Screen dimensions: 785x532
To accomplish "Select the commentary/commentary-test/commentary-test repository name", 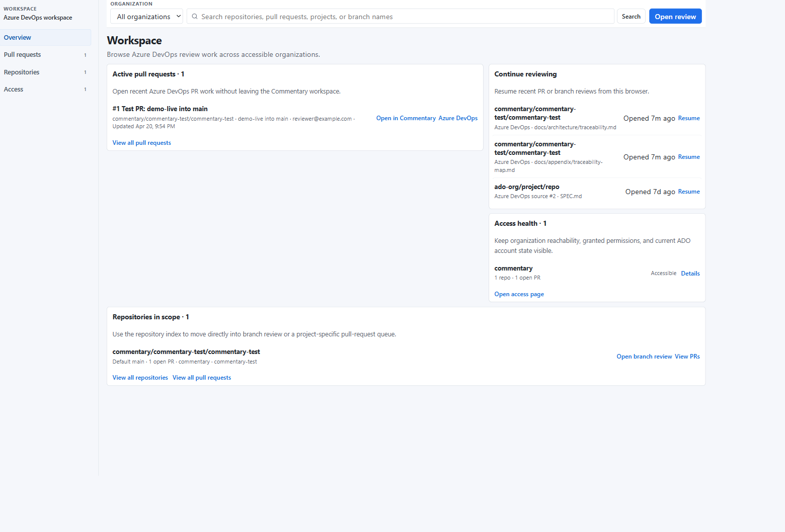I will click(x=186, y=352).
